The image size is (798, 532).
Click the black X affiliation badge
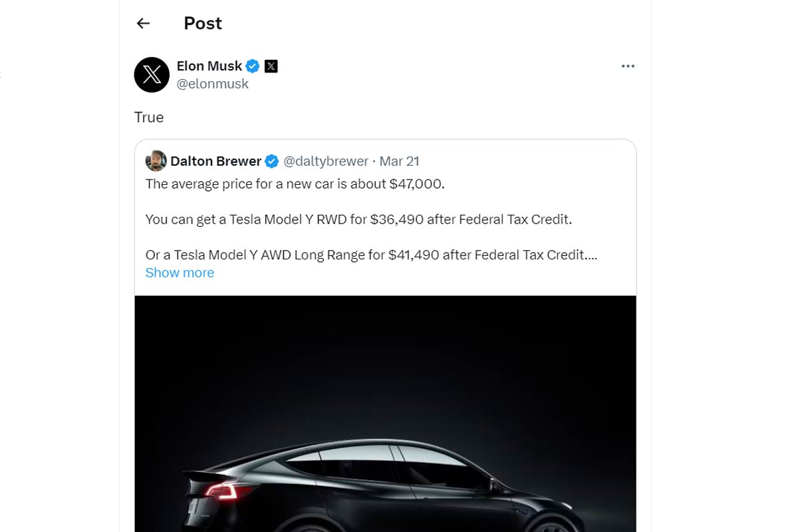[x=271, y=66]
